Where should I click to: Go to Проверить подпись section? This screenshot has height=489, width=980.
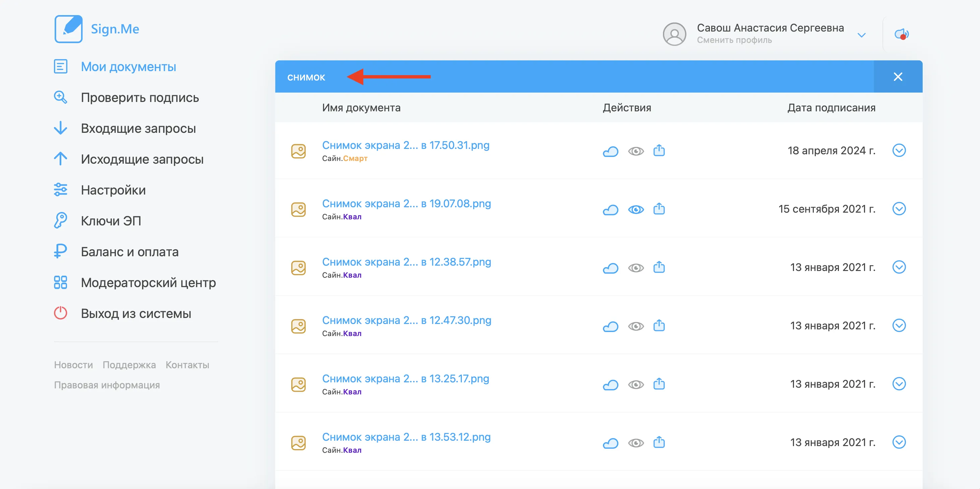(x=140, y=98)
